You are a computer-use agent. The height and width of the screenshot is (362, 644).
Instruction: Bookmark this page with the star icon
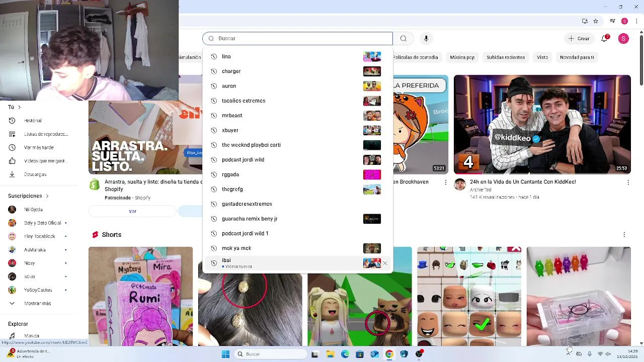(596, 21)
